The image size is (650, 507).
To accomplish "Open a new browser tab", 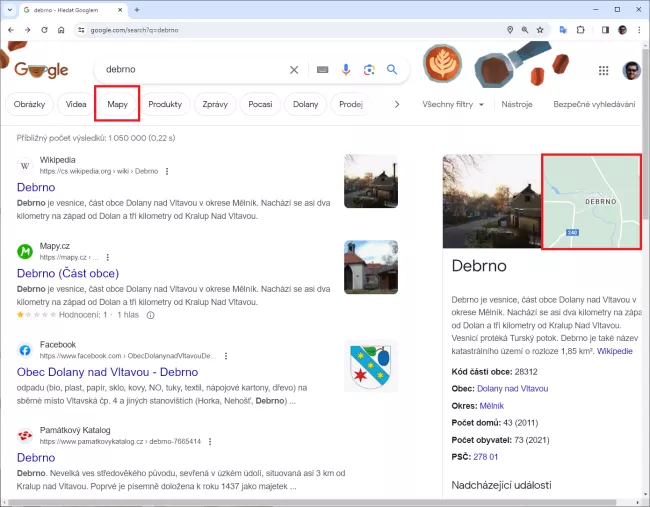I will click(137, 10).
